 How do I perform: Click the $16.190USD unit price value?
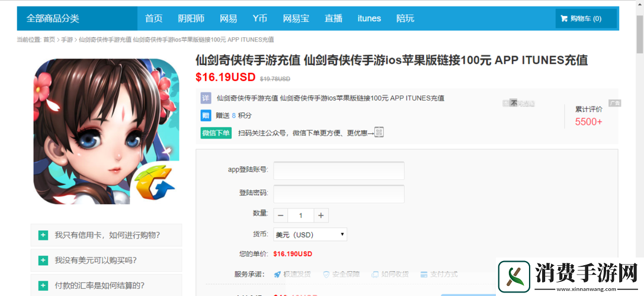293,254
